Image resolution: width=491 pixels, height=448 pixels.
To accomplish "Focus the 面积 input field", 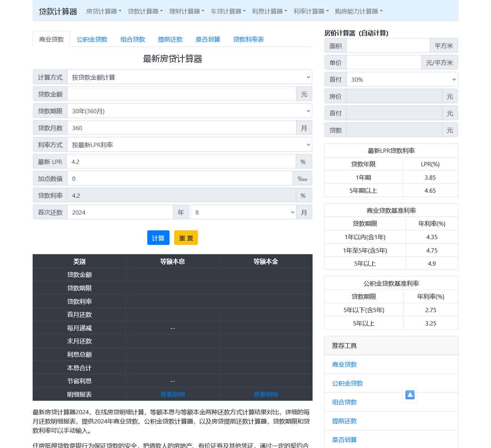I will click(387, 46).
